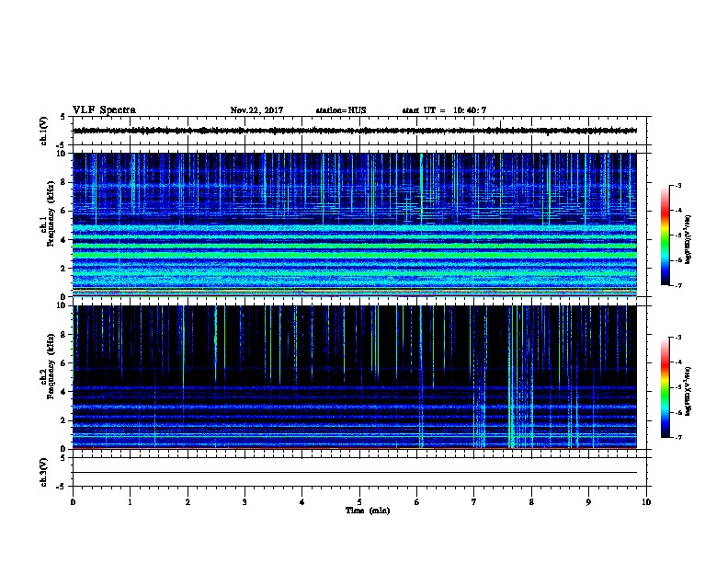Click the ch.2 'Frequency (kHz)' axis label
Viewport: 728px width, 563px height.
51,366
